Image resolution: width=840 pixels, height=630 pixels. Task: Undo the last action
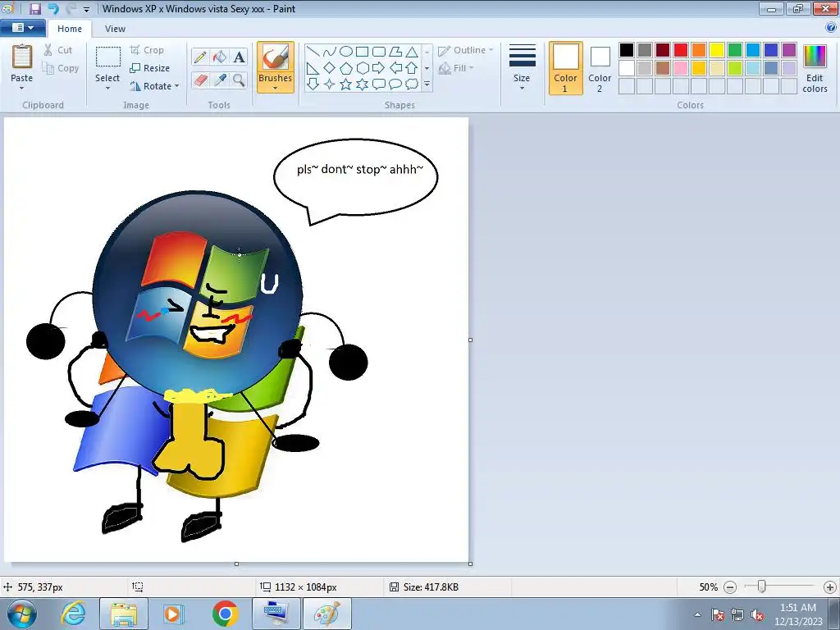point(53,8)
